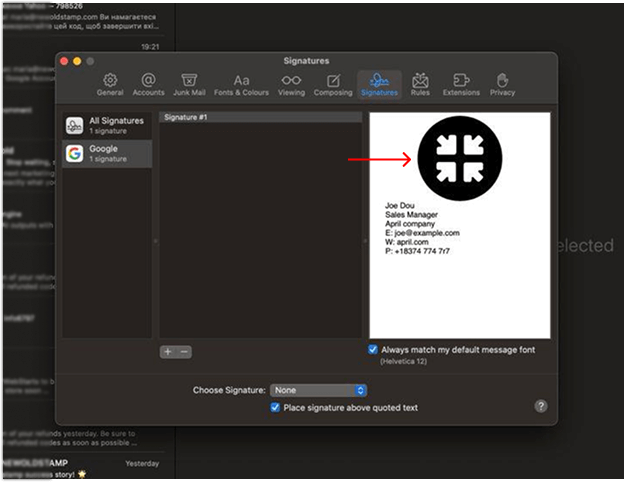Minimize the Signatures window with yellow button
The height and width of the screenshot is (482, 624).
pyautogui.click(x=77, y=61)
